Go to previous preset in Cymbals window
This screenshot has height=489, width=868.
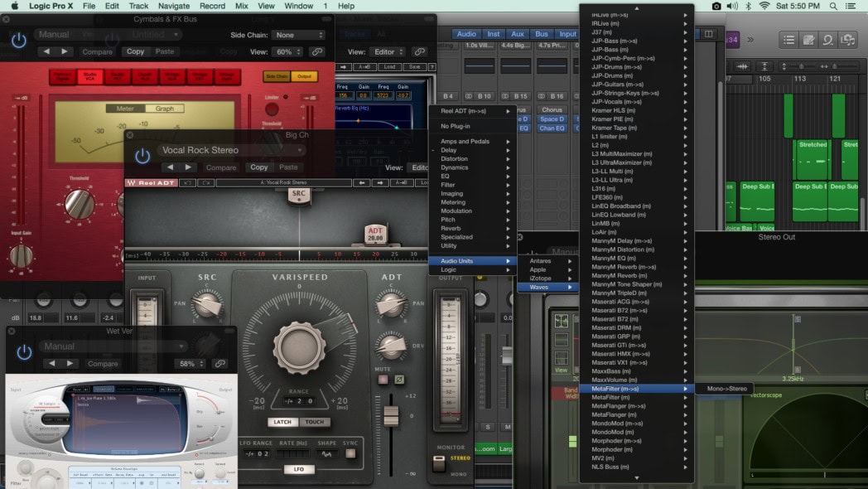(46, 51)
